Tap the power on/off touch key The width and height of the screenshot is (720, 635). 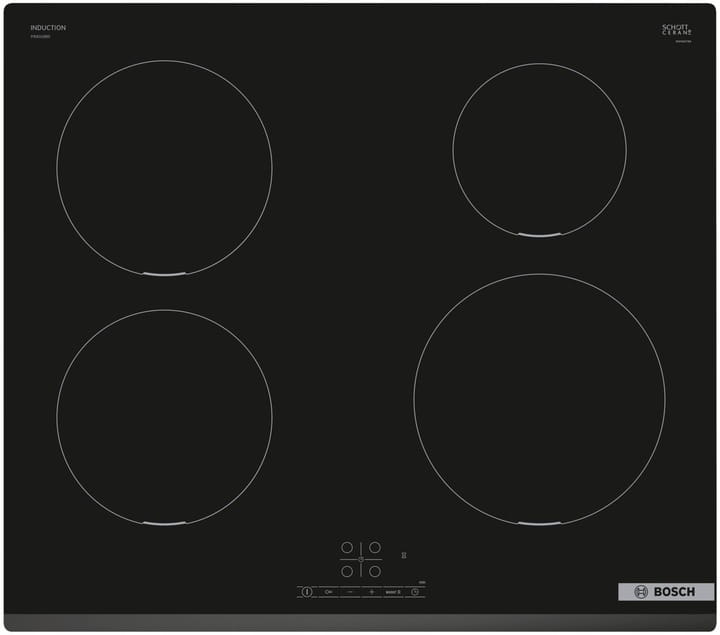tap(307, 592)
